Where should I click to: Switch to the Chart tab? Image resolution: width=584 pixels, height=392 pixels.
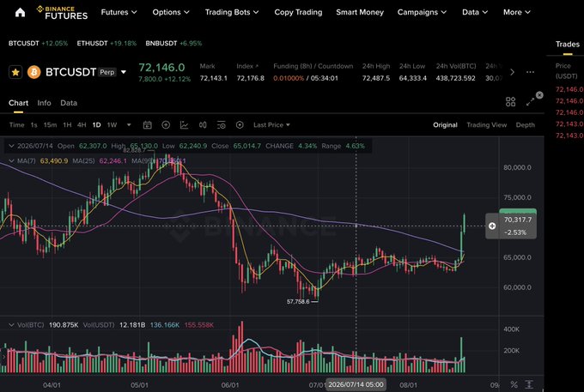(x=18, y=103)
